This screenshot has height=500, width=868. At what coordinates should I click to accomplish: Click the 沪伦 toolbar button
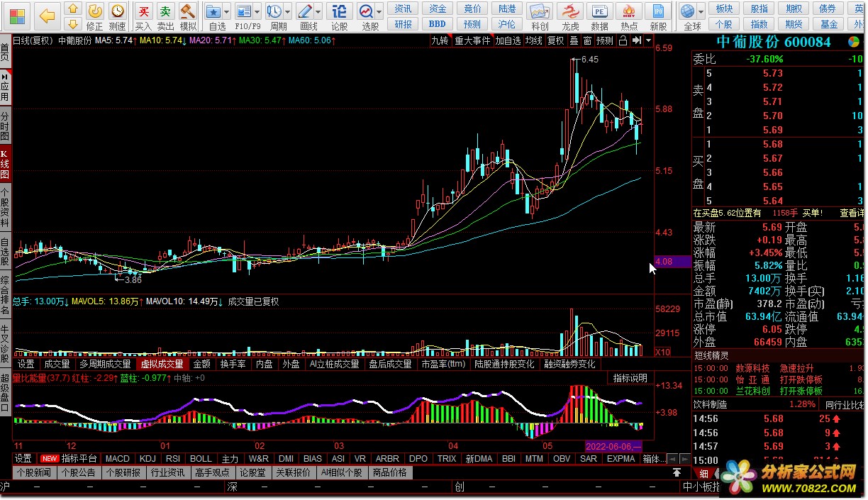coord(507,24)
